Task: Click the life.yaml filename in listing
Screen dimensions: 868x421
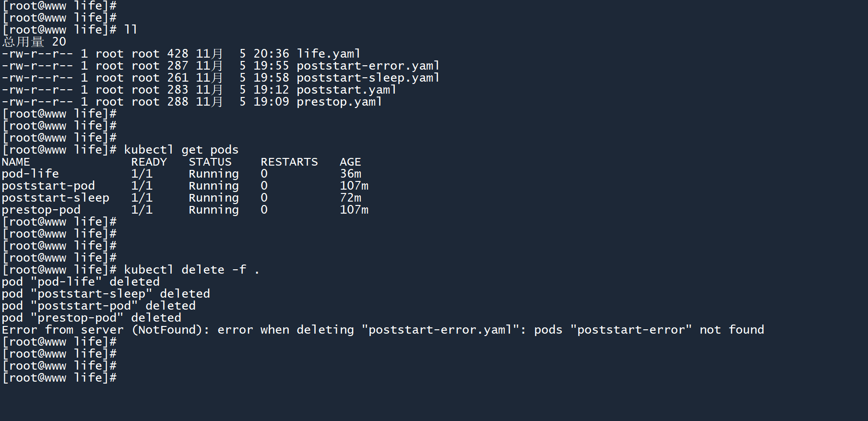Action: (x=328, y=54)
